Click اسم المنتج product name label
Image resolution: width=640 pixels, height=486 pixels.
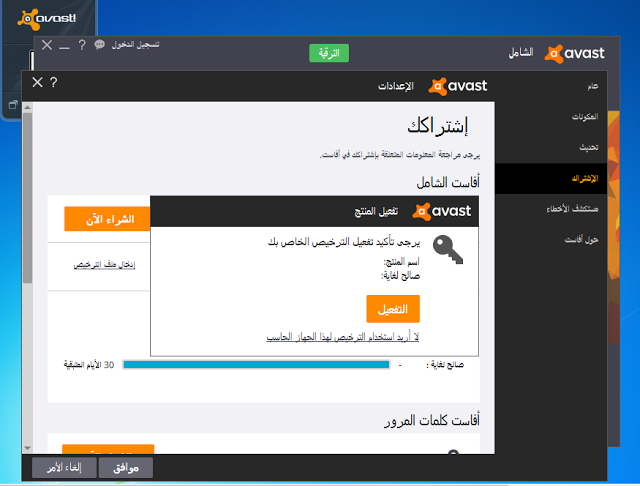(x=401, y=262)
